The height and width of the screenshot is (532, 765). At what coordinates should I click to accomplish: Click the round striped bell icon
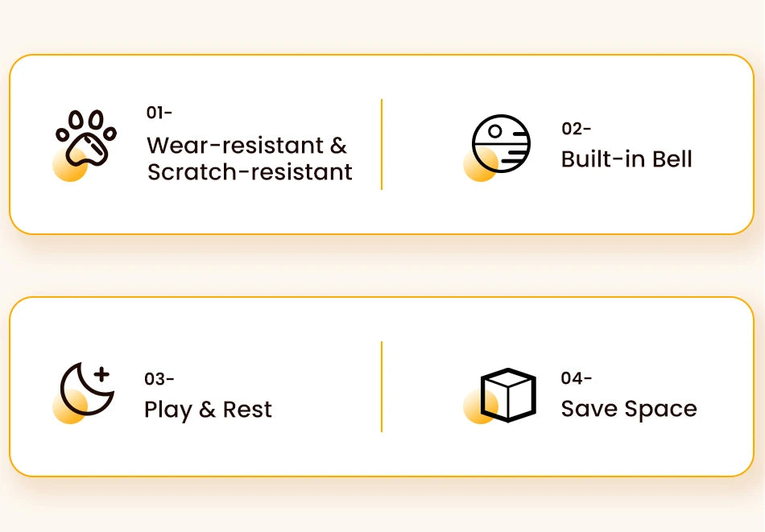(501, 143)
